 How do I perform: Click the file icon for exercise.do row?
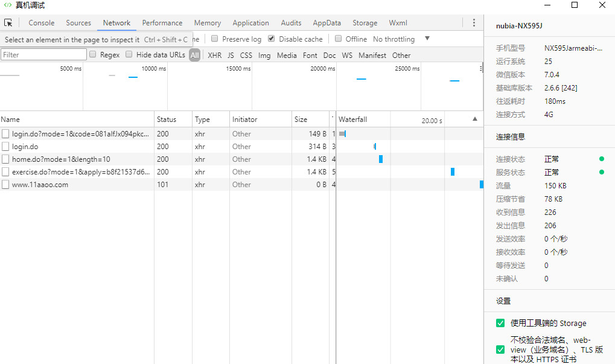point(5,172)
